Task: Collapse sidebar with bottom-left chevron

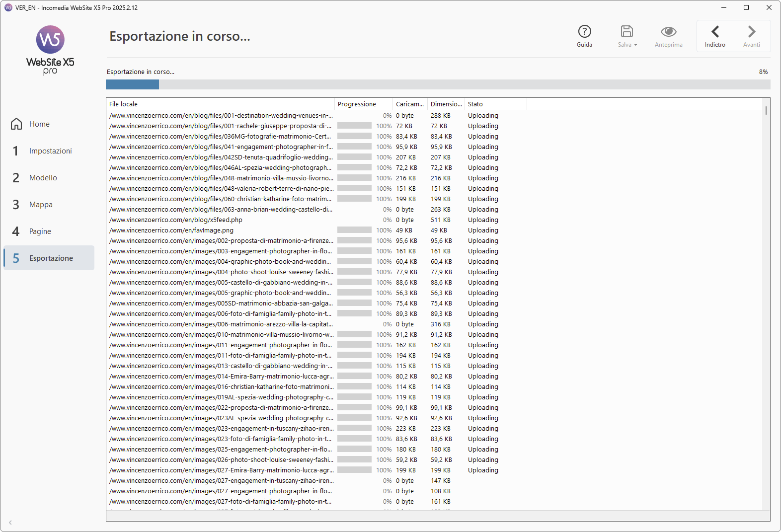Action: coord(10,523)
